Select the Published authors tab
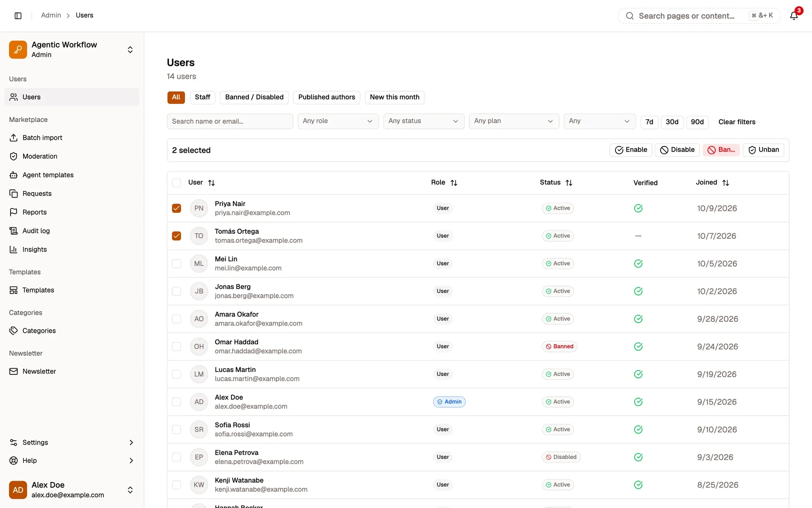 point(326,97)
